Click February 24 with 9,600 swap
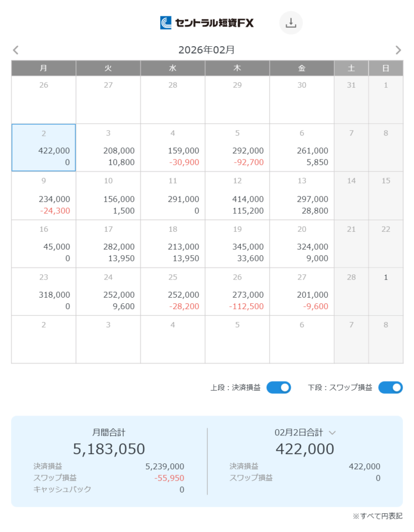The height and width of the screenshot is (532, 414). [x=108, y=291]
